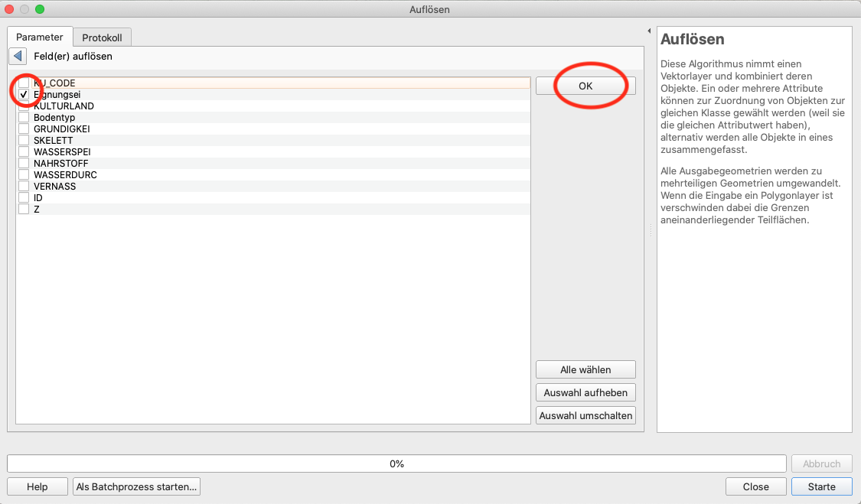Image resolution: width=861 pixels, height=504 pixels.
Task: Enable the ID field checkbox
Action: 24,198
